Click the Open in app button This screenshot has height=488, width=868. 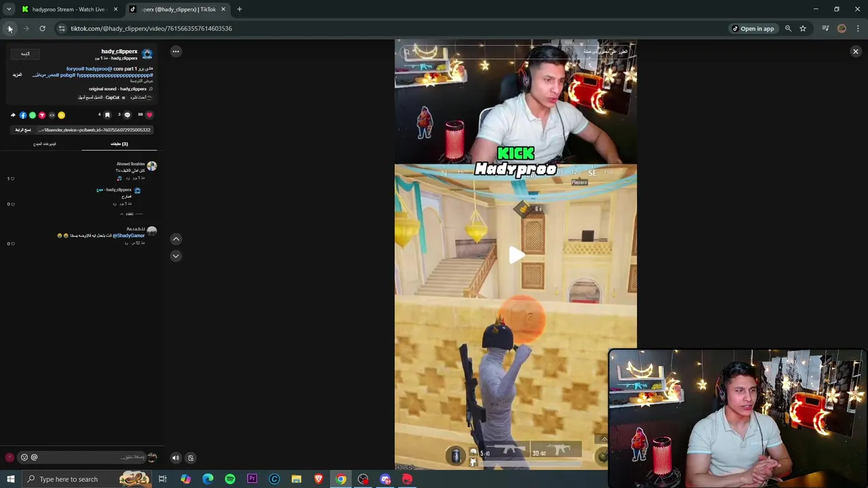coord(753,28)
